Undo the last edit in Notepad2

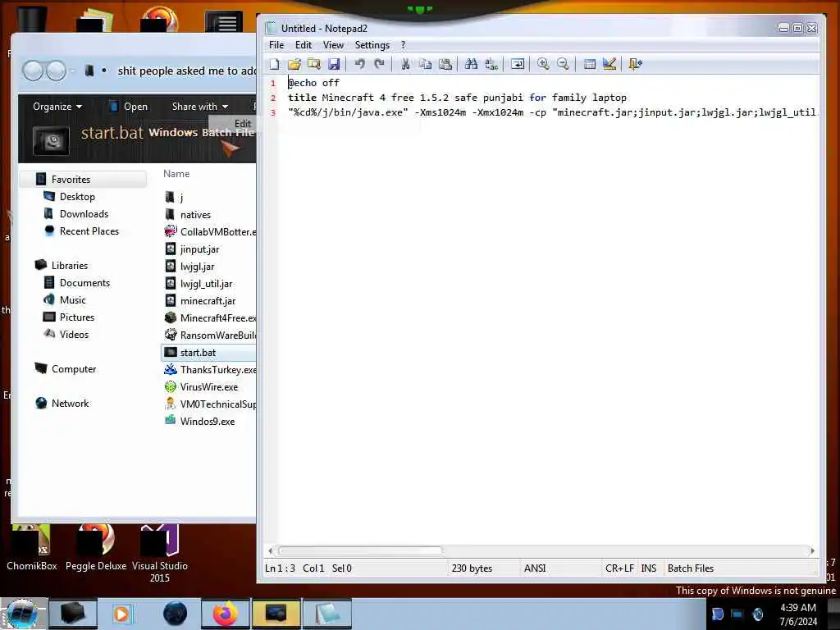tap(359, 64)
